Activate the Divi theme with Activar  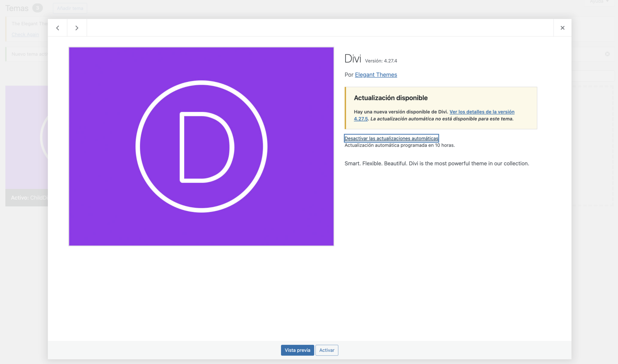coord(327,350)
